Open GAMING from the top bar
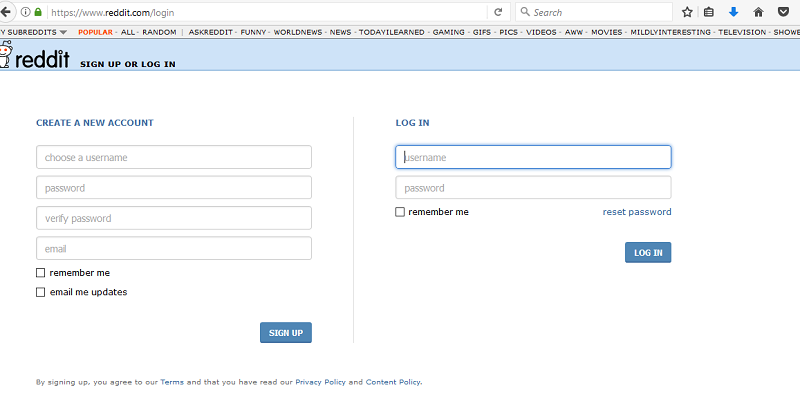 click(448, 32)
